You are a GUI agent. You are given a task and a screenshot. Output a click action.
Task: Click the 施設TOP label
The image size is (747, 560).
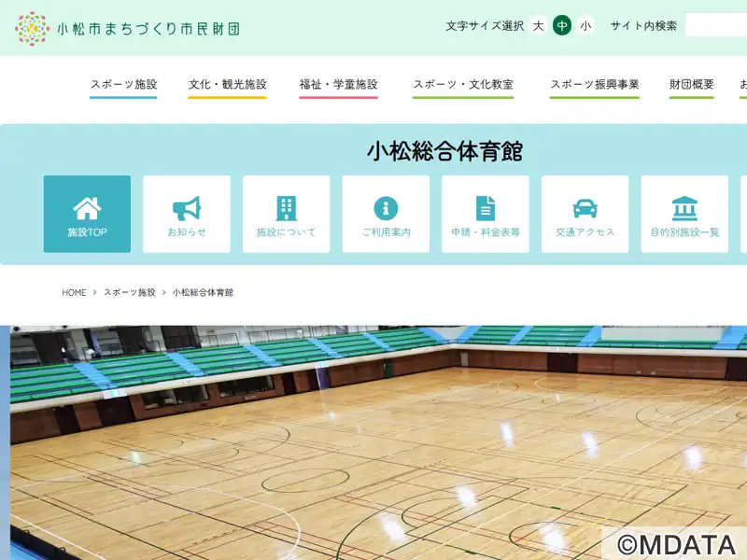pos(87,231)
